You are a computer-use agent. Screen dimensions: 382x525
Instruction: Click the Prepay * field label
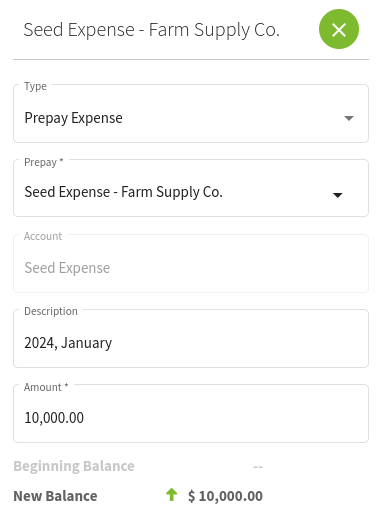[44, 162]
